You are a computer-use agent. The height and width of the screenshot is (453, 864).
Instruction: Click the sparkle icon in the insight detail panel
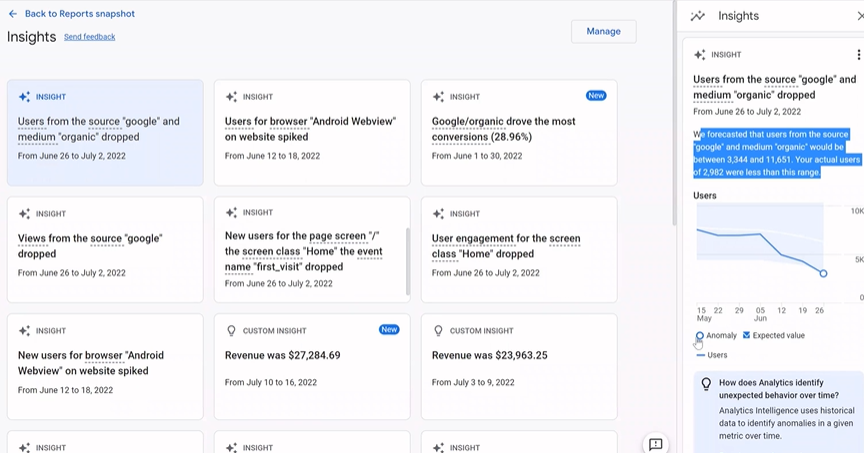pos(699,55)
